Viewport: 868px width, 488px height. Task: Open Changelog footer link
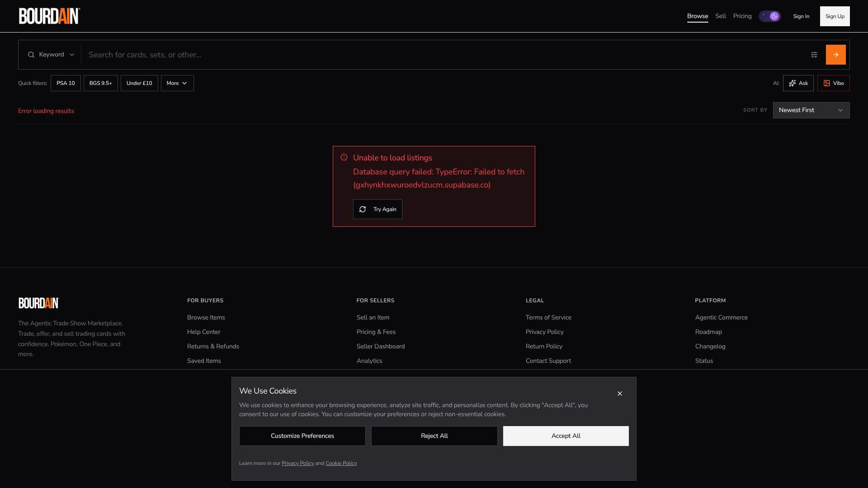point(710,347)
